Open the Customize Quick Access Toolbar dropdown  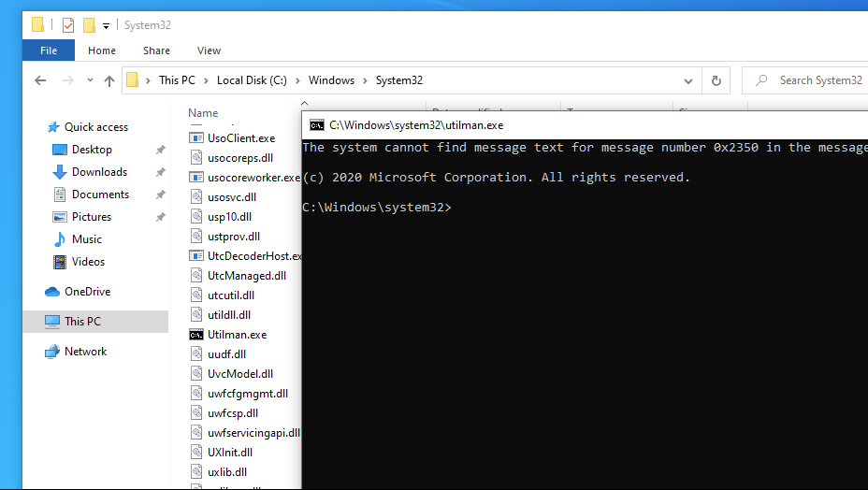click(x=106, y=25)
